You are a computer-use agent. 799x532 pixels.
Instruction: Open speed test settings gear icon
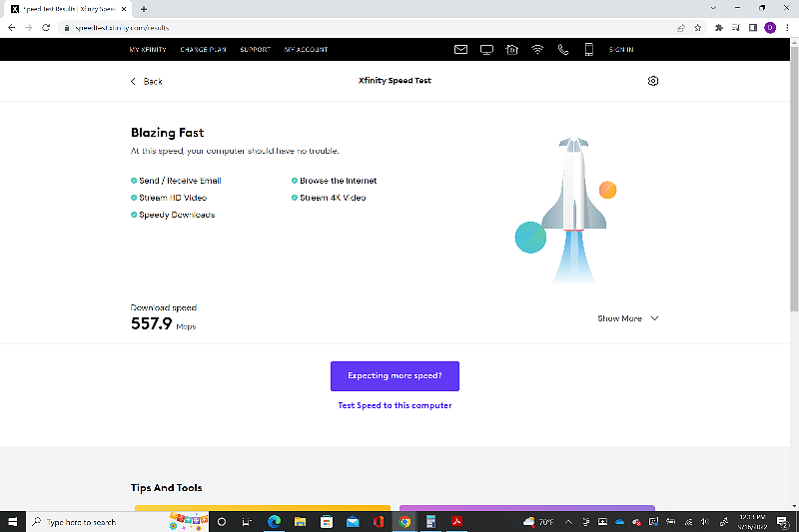pyautogui.click(x=653, y=81)
